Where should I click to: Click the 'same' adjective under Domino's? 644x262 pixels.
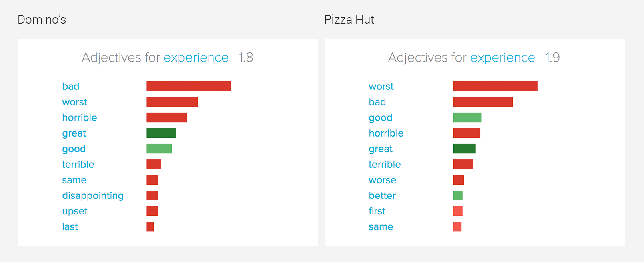point(74,180)
